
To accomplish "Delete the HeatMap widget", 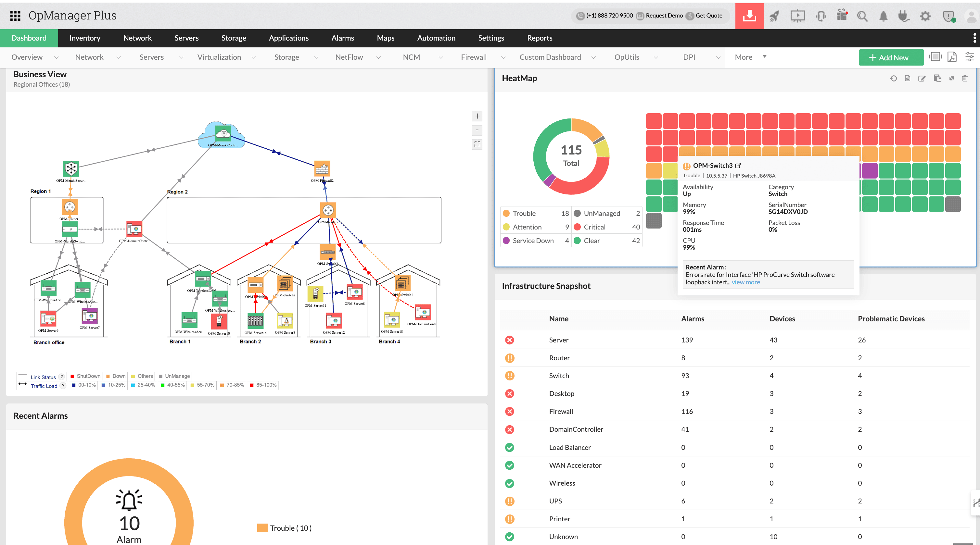I will tap(965, 78).
